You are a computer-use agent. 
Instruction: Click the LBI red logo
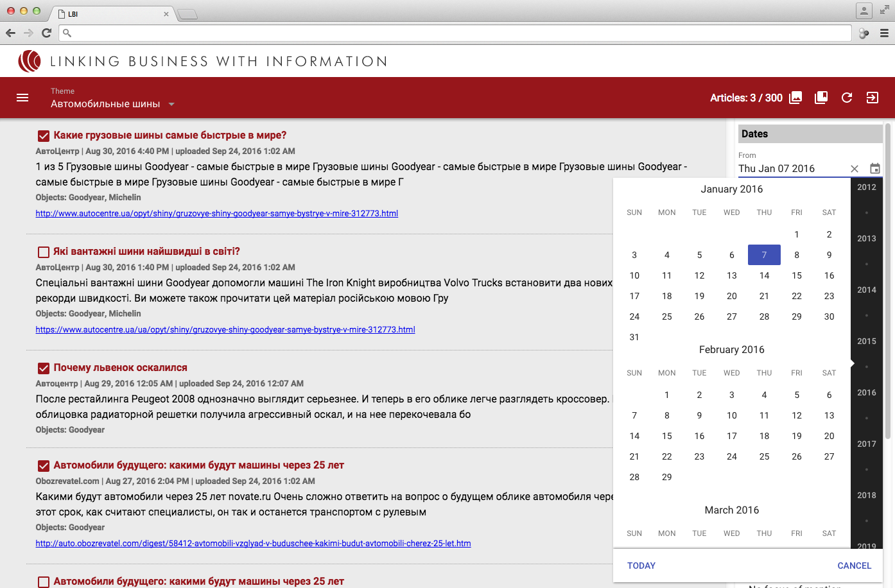30,61
